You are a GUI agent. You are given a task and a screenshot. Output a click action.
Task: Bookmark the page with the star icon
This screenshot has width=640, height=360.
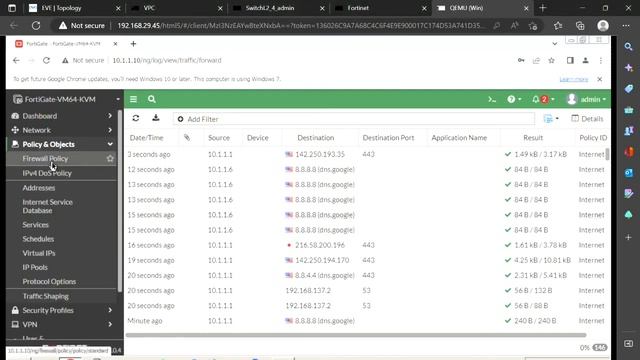(x=551, y=60)
